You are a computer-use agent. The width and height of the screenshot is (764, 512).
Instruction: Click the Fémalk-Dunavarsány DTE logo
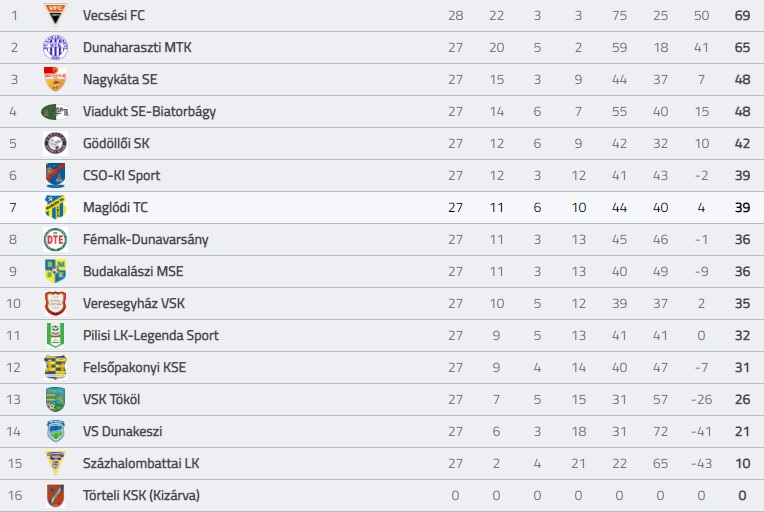point(55,239)
